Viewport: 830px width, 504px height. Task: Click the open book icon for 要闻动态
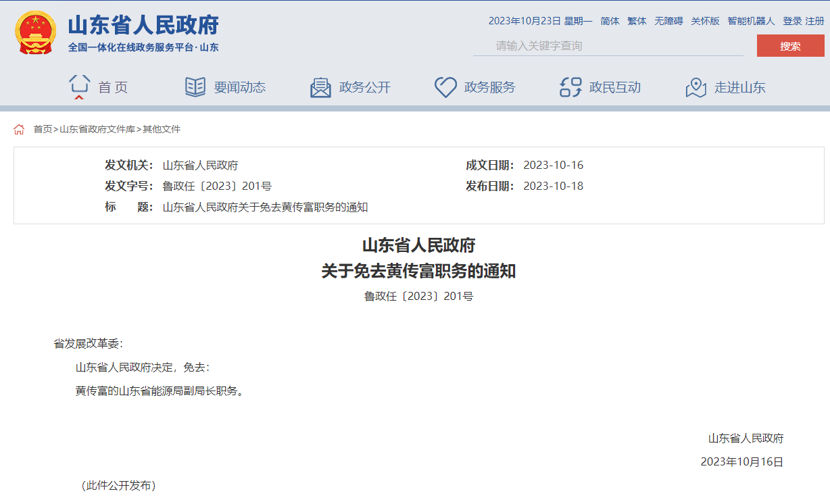(195, 87)
